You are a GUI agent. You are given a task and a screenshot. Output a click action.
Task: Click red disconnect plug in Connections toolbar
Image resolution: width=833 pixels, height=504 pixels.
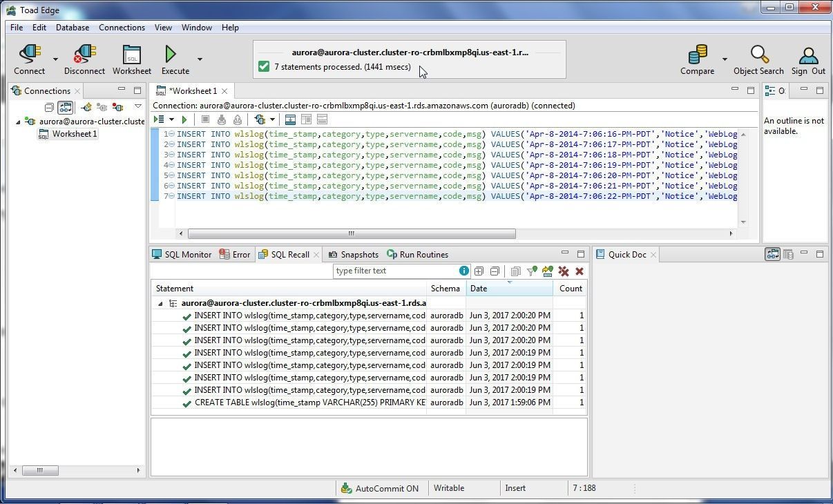pyautogui.click(x=117, y=107)
